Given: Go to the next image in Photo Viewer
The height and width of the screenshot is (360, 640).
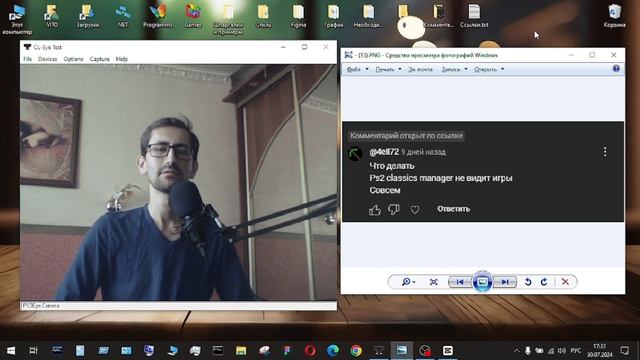Looking at the screenshot, I should (x=505, y=282).
